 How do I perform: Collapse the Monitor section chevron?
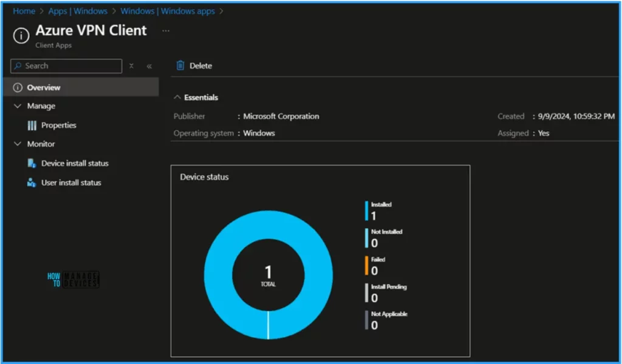click(x=18, y=144)
